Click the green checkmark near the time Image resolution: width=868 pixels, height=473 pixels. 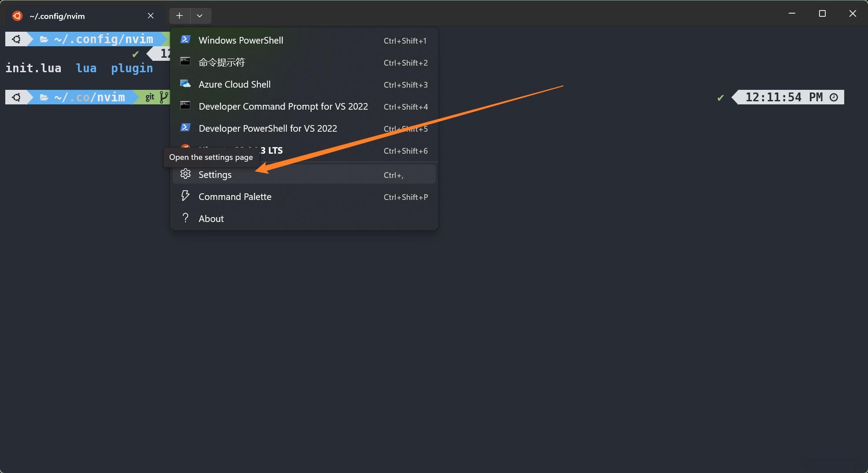coord(720,98)
